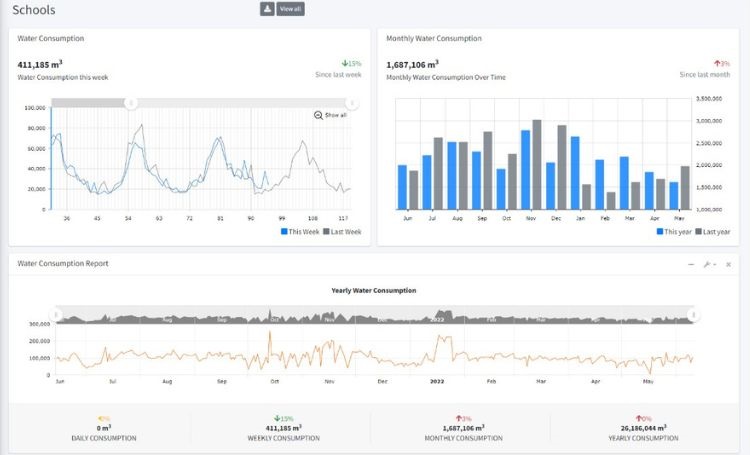Toggle the This Week series in legend

pyautogui.click(x=302, y=231)
